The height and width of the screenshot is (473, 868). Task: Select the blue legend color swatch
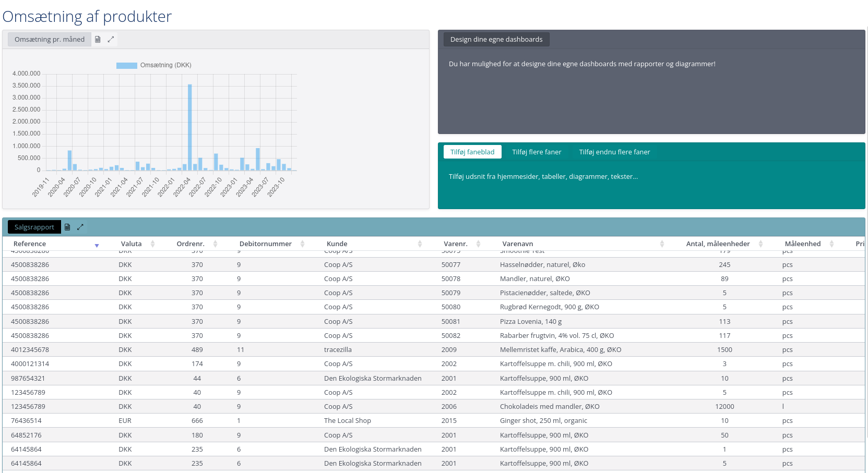(x=126, y=65)
